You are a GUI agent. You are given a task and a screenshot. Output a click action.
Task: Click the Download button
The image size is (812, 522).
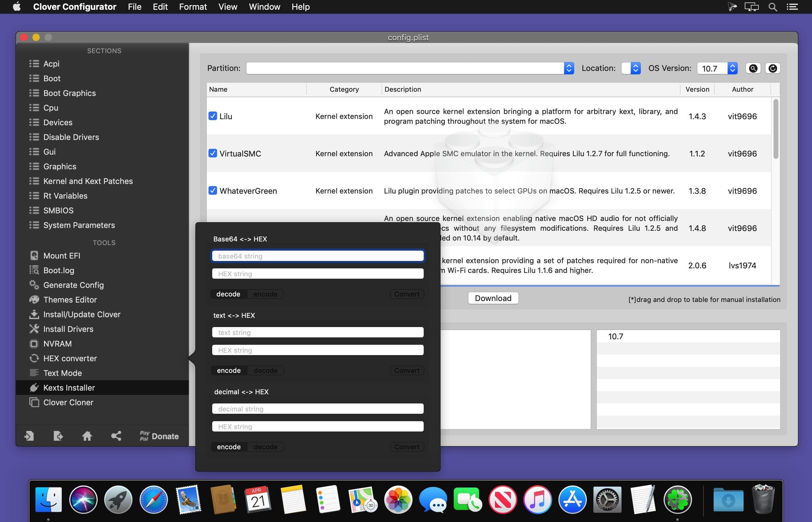point(493,298)
